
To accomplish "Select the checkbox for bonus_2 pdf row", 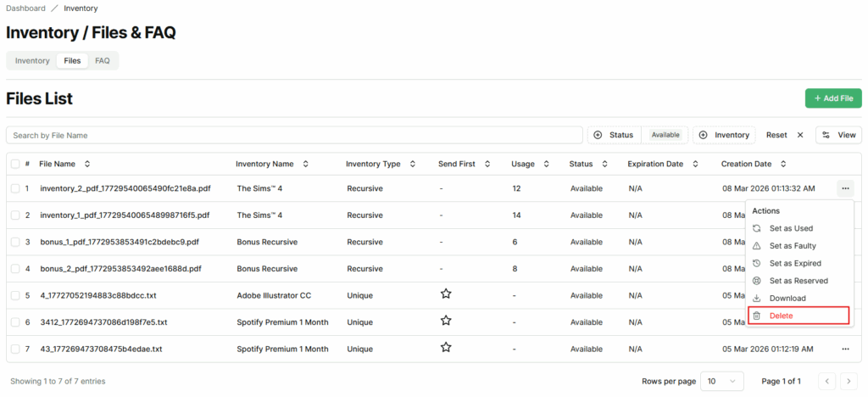I will pyautogui.click(x=14, y=269).
